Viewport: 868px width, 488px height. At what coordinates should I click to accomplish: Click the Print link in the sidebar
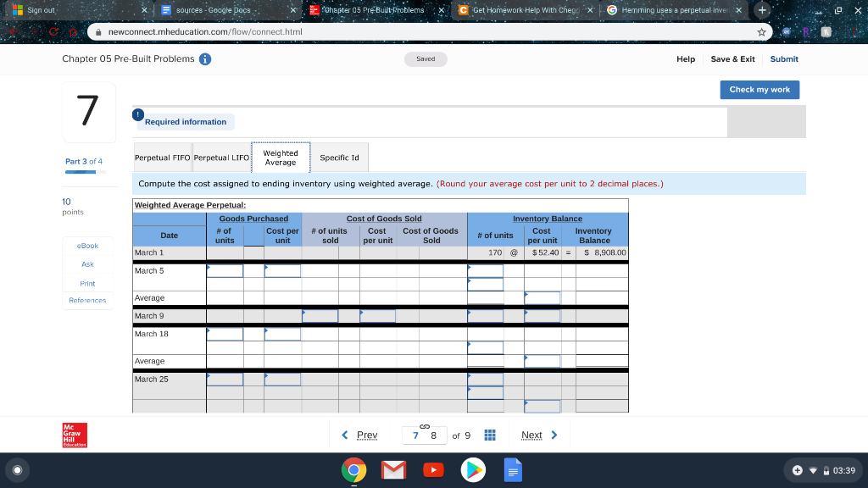pos(87,284)
